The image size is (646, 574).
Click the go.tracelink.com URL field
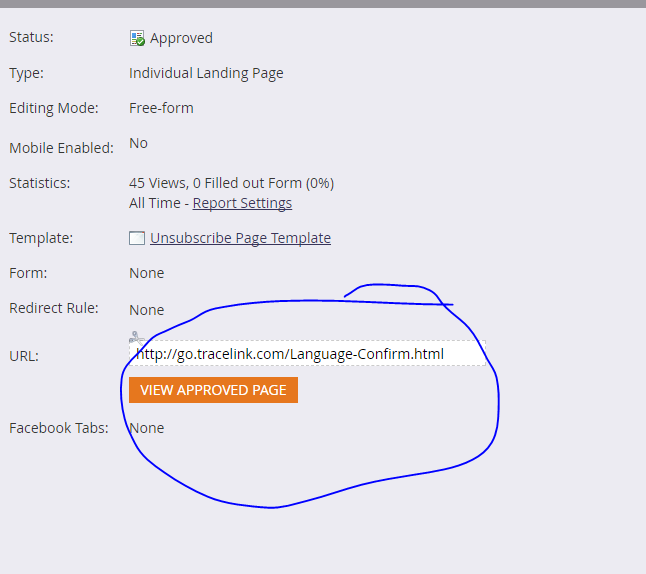[305, 354]
